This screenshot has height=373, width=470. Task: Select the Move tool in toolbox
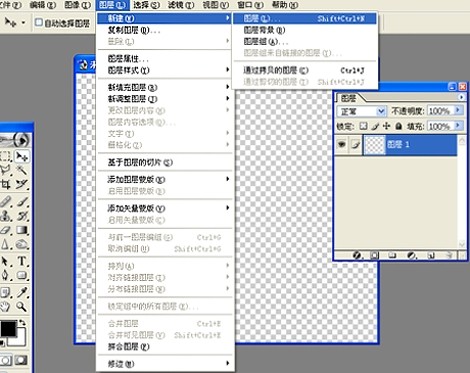[22, 156]
